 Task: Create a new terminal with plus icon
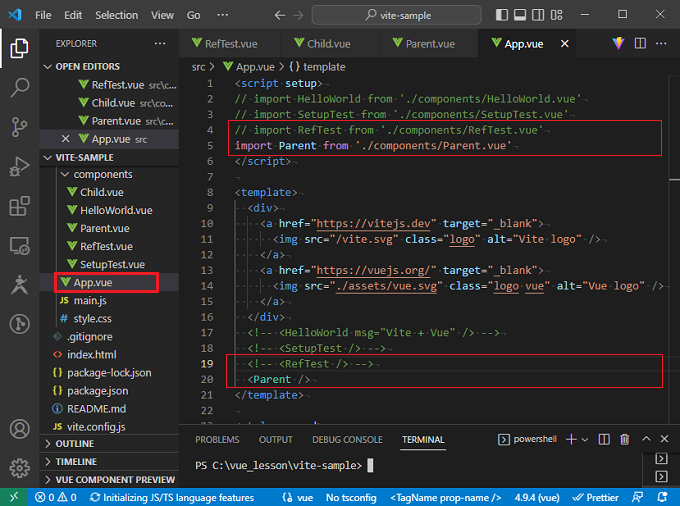[x=571, y=439]
